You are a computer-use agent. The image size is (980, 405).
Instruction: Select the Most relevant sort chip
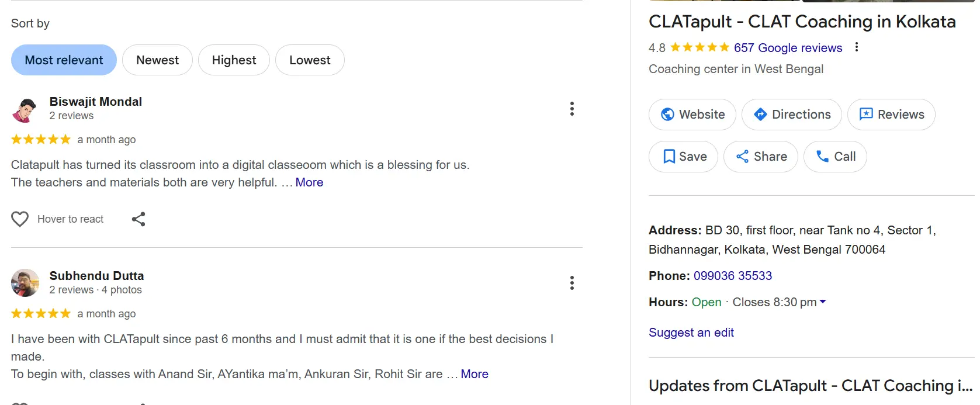tap(63, 60)
